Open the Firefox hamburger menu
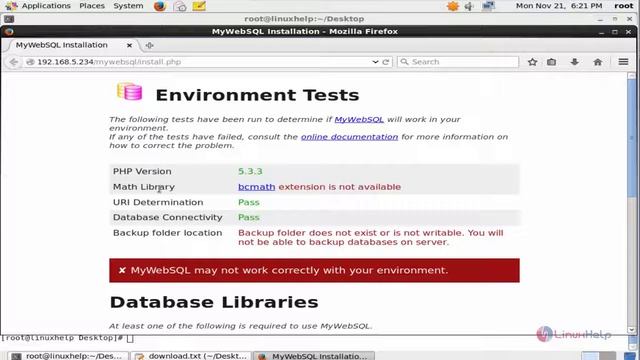Viewport: 640px width, 360px height. click(x=623, y=62)
